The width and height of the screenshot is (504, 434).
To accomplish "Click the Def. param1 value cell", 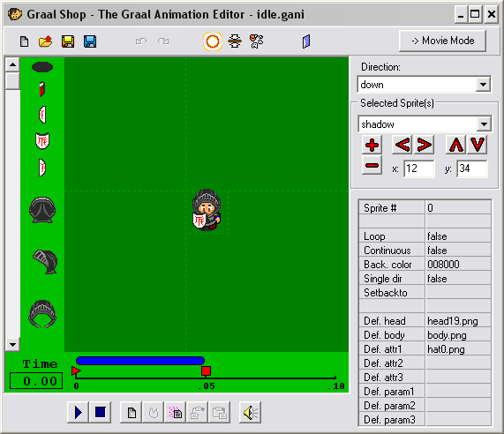I will click(458, 392).
